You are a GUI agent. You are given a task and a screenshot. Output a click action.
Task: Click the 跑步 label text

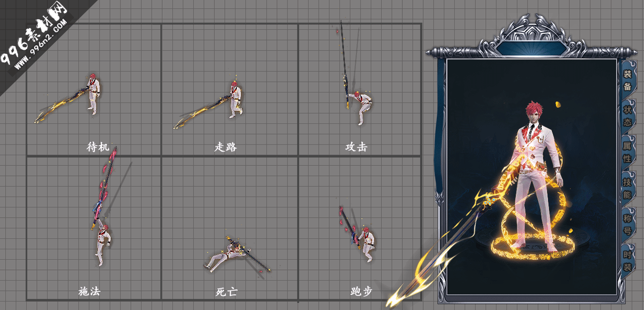(361, 291)
